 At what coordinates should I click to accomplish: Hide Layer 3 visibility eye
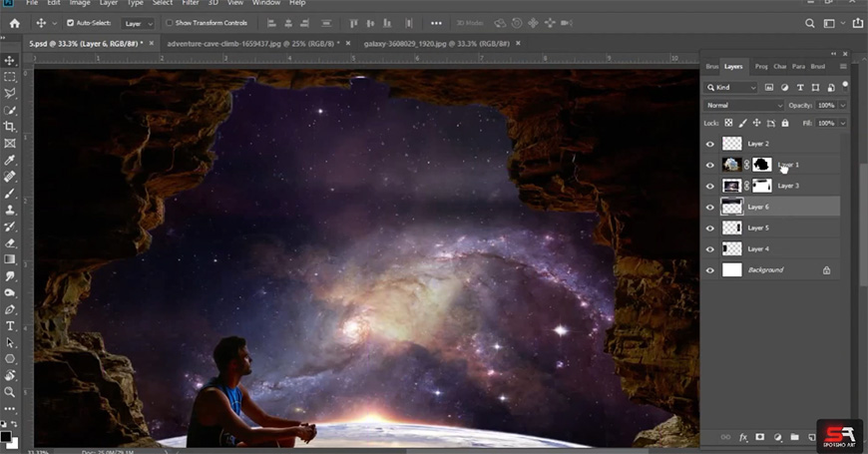click(x=710, y=186)
